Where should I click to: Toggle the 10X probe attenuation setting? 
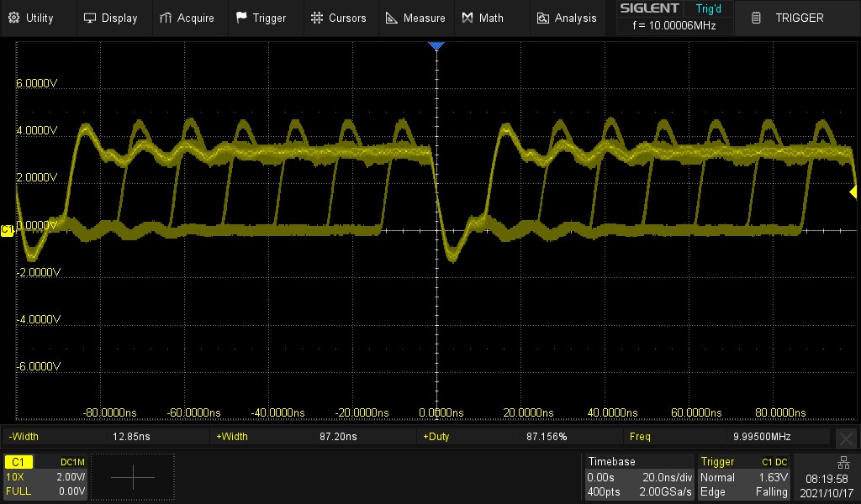click(17, 477)
